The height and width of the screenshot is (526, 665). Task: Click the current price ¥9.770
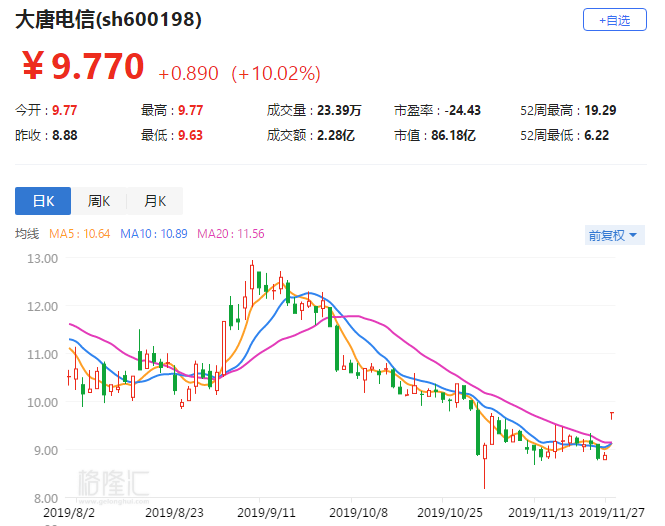(83, 66)
